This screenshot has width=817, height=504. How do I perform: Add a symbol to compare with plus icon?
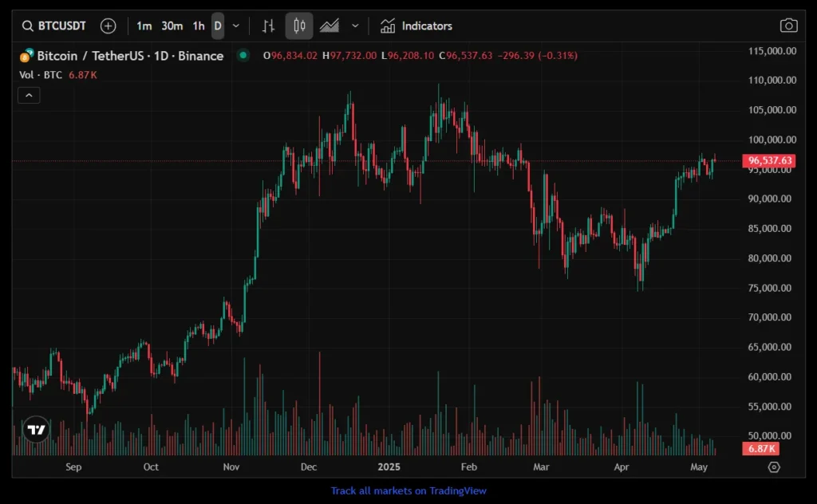click(x=108, y=26)
